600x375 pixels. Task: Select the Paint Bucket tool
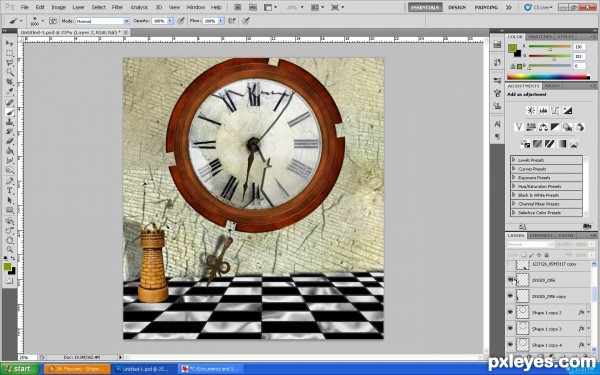click(x=9, y=151)
